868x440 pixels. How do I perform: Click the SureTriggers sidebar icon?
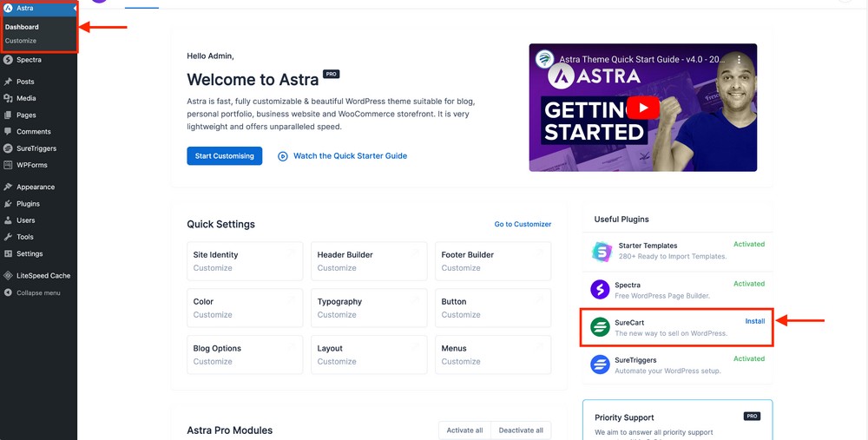(8, 148)
